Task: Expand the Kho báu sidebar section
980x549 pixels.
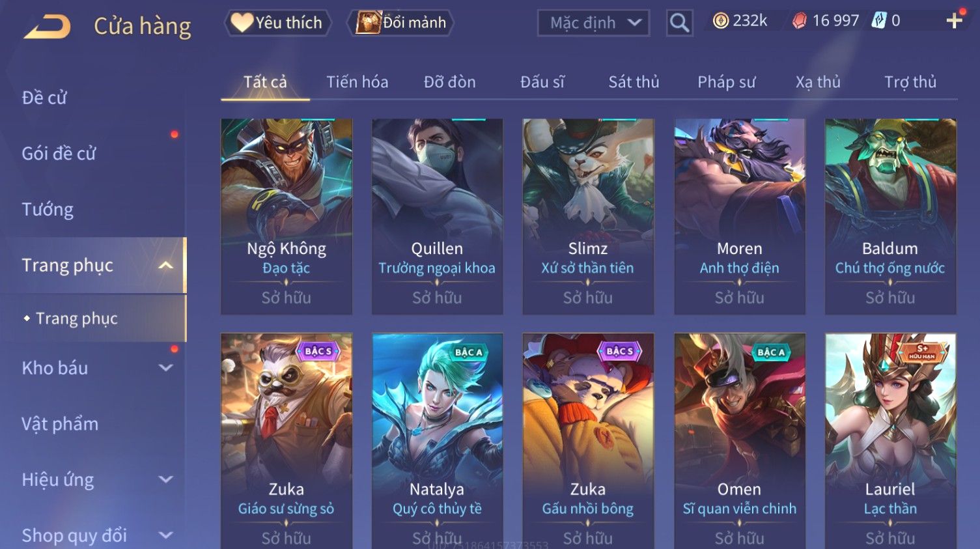Action: (166, 368)
